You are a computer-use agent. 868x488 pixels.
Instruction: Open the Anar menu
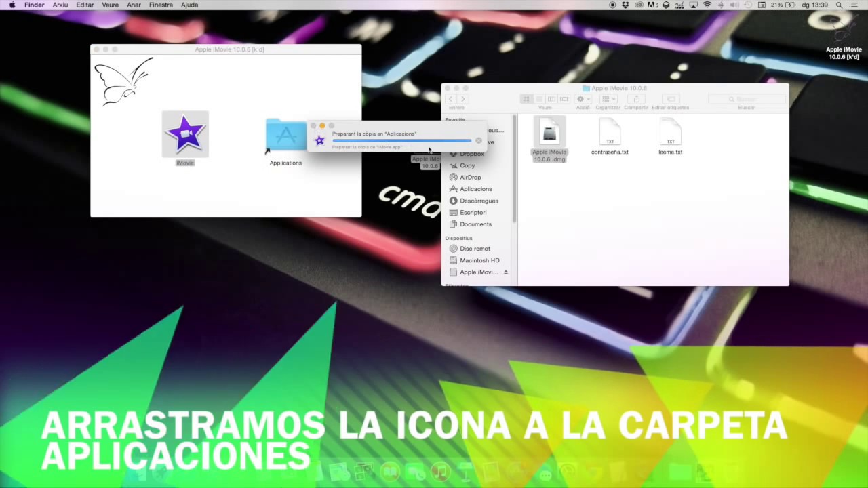[134, 5]
